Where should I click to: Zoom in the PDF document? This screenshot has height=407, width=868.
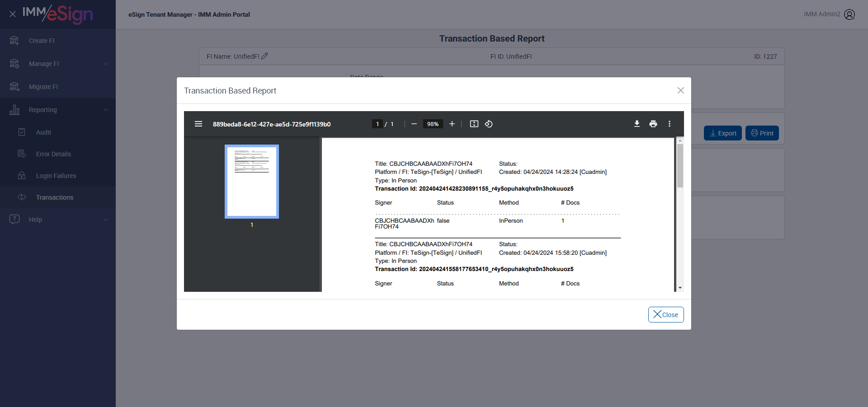click(x=452, y=124)
